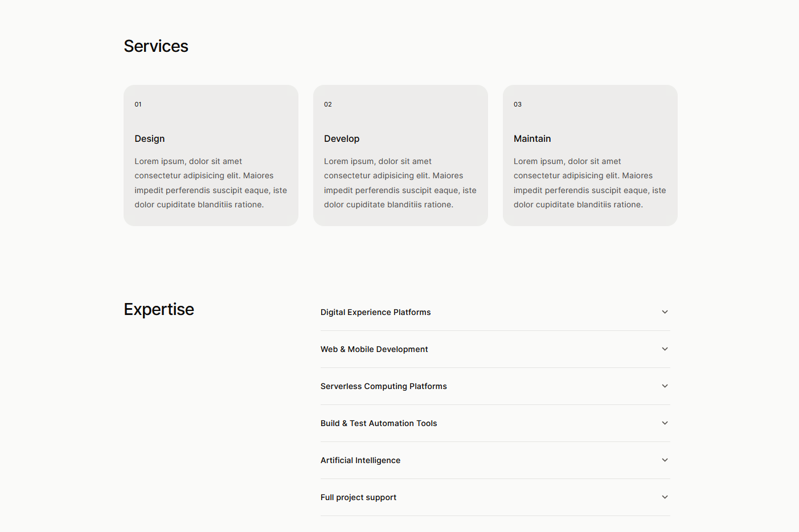Expand the Full project support label

[x=358, y=497]
